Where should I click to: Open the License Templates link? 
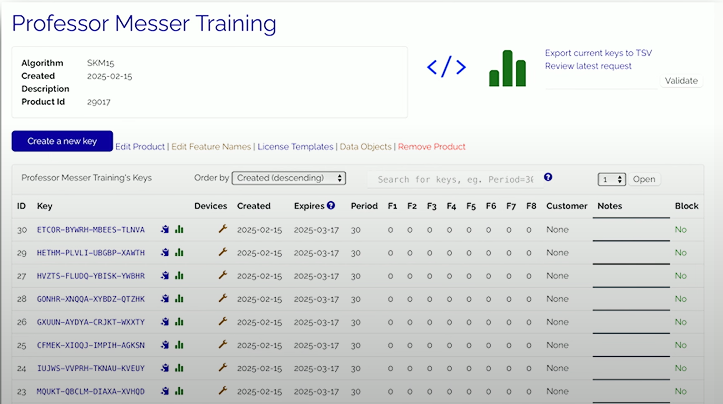[x=295, y=147]
